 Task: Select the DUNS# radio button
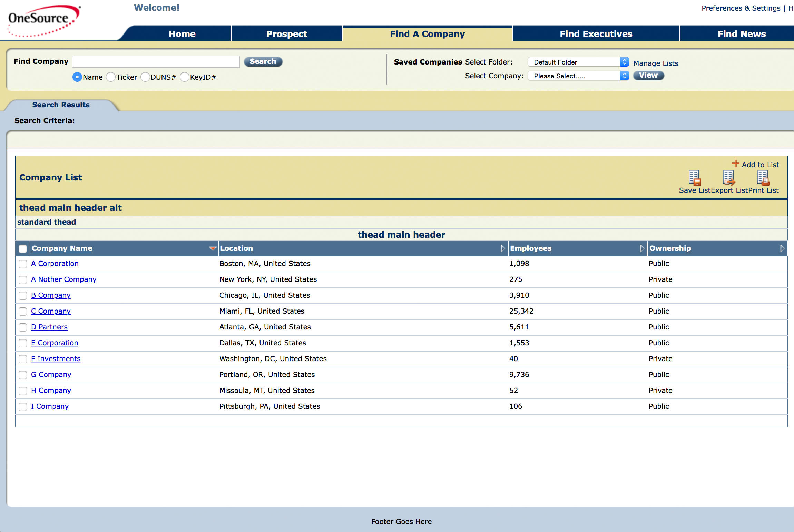point(145,77)
